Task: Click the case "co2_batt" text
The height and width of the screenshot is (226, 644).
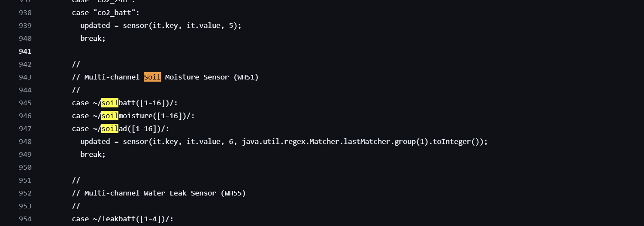Action: point(106,13)
